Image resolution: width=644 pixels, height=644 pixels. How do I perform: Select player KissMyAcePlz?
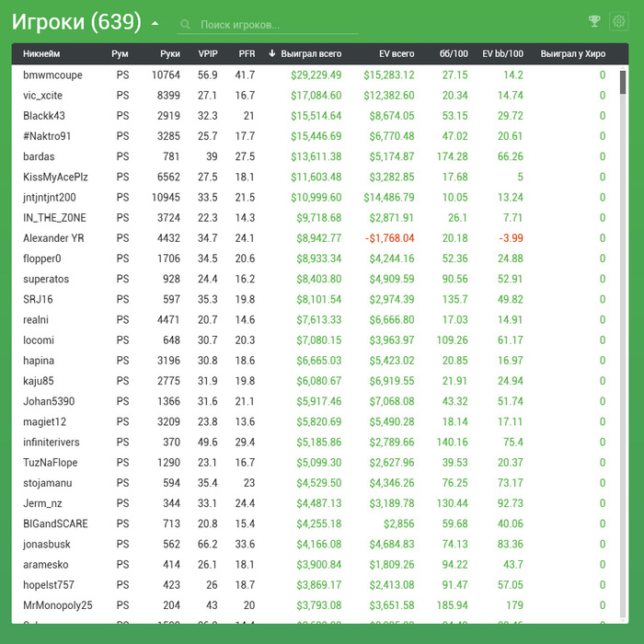point(55,177)
